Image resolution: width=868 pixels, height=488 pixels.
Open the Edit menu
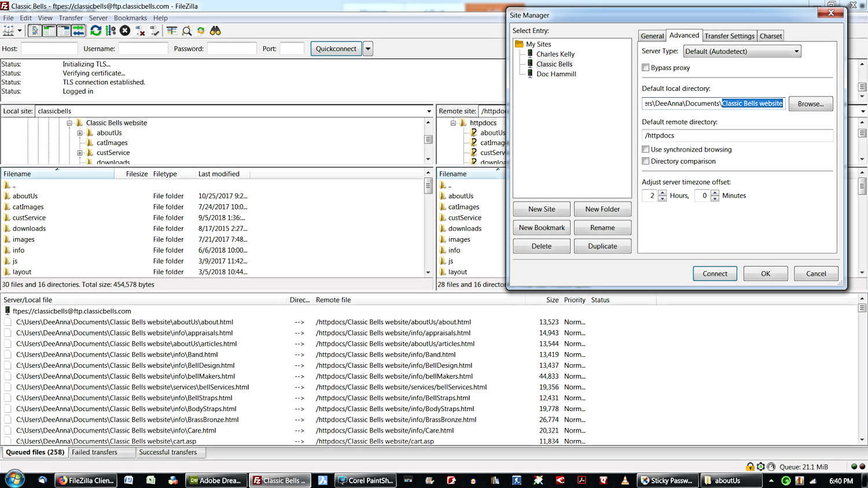point(26,18)
